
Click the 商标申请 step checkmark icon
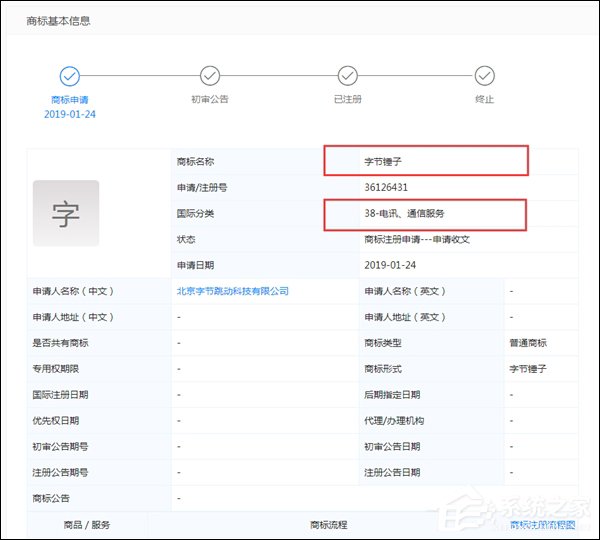point(69,75)
